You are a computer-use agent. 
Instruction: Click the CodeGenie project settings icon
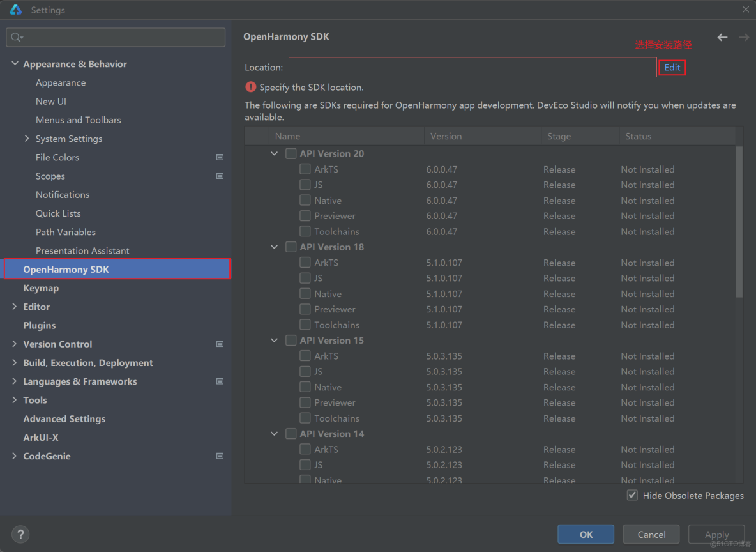(x=220, y=456)
